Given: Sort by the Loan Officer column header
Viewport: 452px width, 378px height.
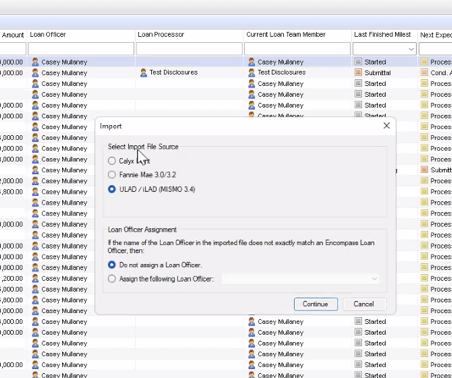Looking at the screenshot, I should pyautogui.click(x=48, y=34).
